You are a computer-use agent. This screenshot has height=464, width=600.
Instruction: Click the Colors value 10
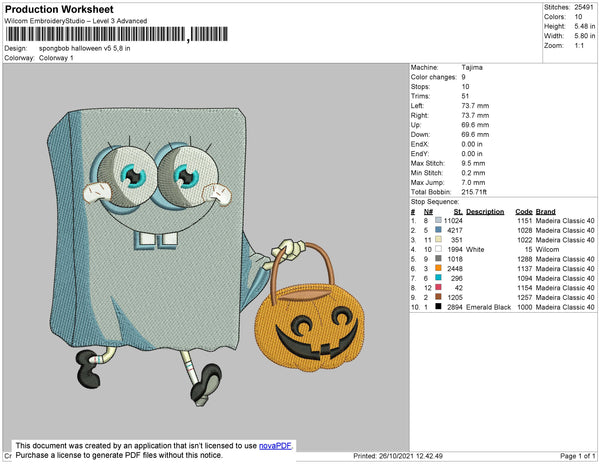pyautogui.click(x=578, y=17)
